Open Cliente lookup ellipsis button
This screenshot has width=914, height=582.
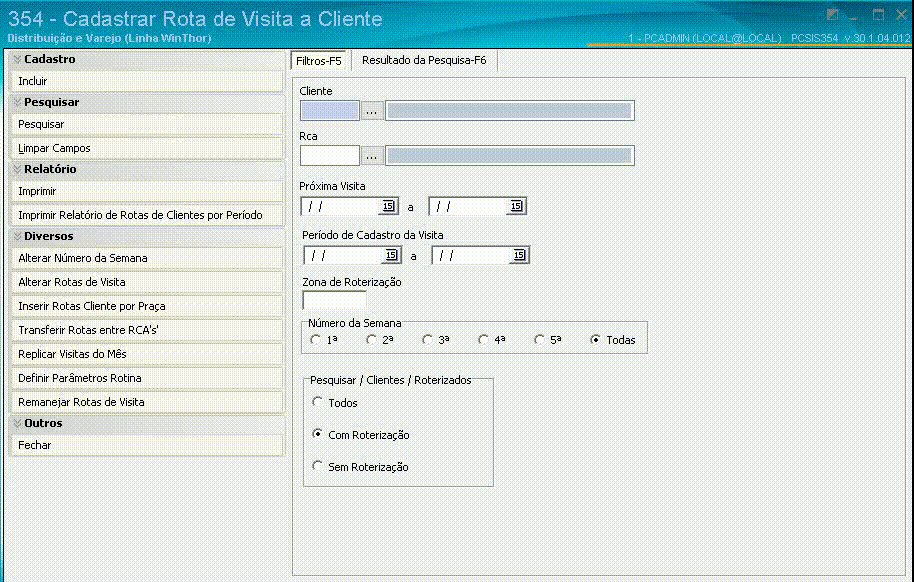[x=372, y=111]
